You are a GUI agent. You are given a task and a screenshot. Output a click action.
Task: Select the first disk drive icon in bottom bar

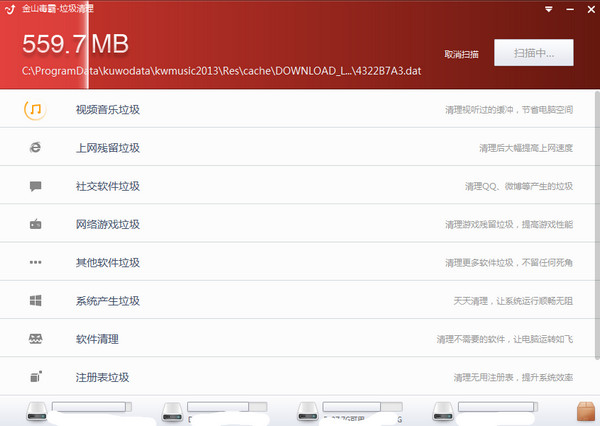point(37,411)
